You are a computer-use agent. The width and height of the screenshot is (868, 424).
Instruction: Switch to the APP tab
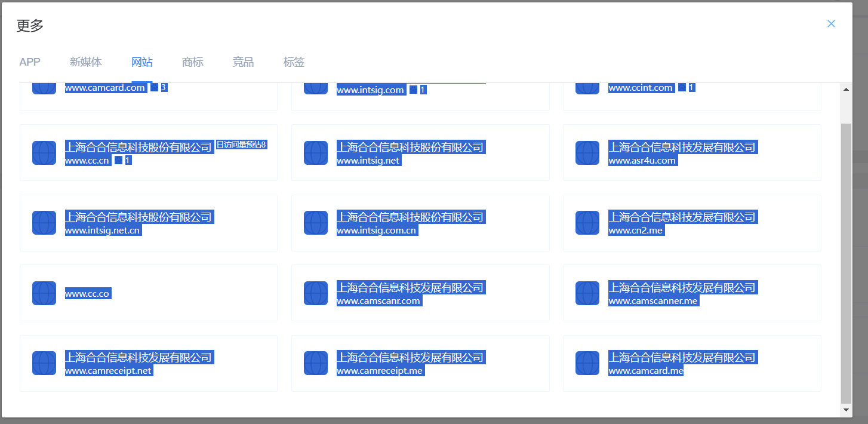tap(30, 62)
